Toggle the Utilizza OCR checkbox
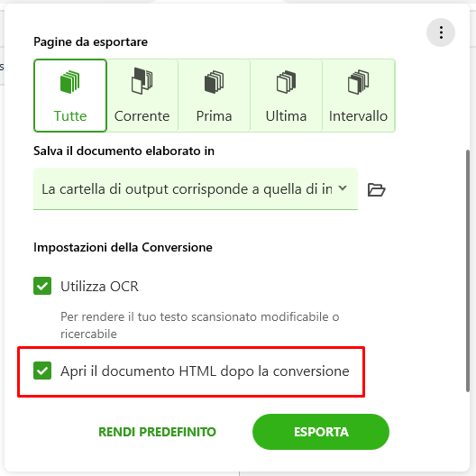476x476 pixels. 42,286
